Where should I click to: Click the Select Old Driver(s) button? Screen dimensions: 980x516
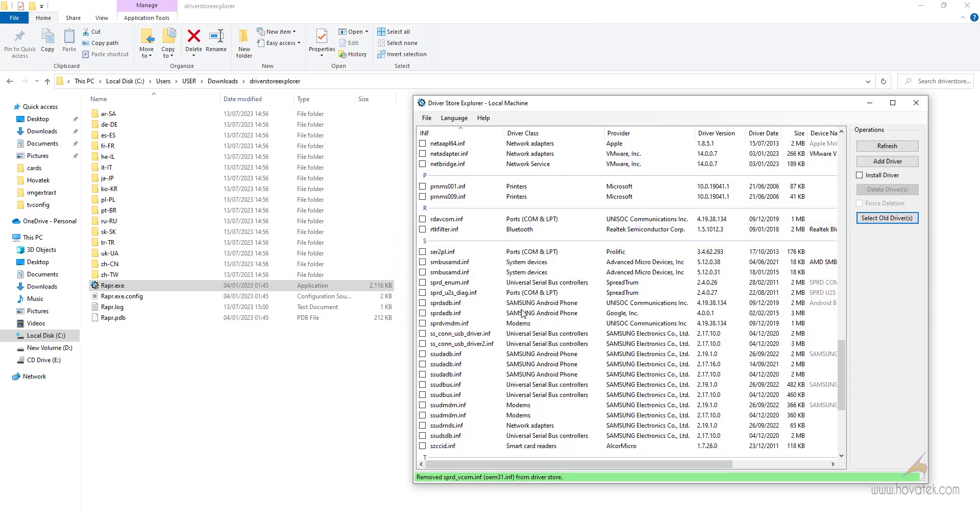click(887, 218)
